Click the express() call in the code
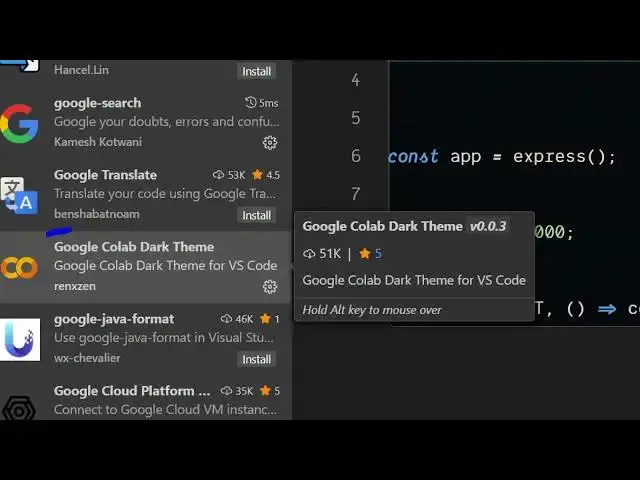 [x=559, y=156]
